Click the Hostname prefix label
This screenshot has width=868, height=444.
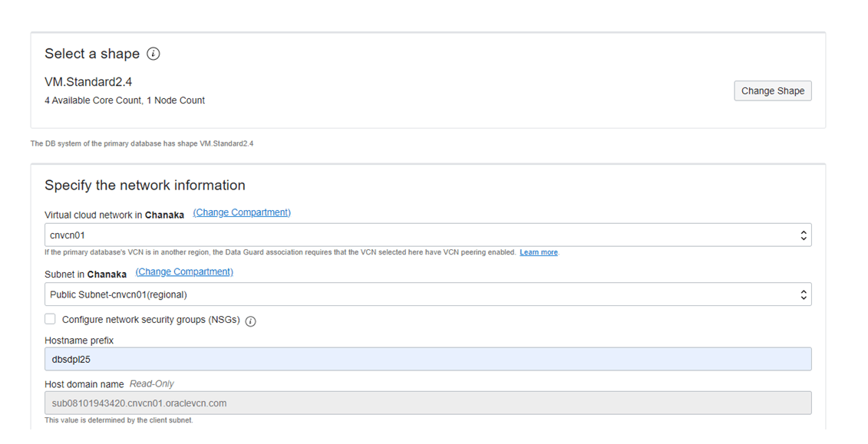79,340
